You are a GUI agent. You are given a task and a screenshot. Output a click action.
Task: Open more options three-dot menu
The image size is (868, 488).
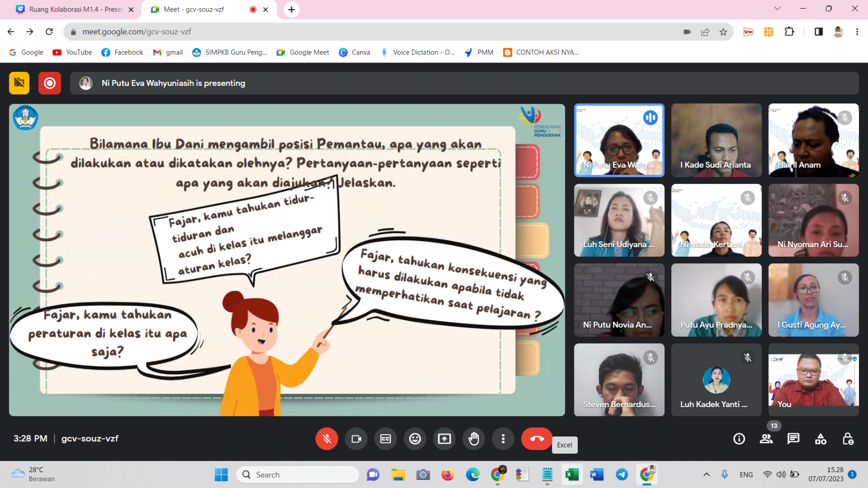point(503,438)
